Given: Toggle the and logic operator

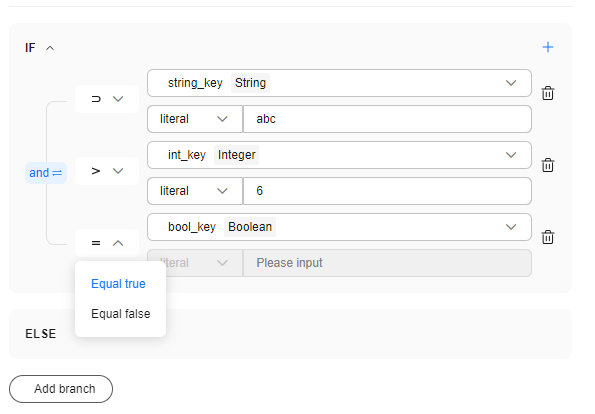Looking at the screenshot, I should point(46,173).
